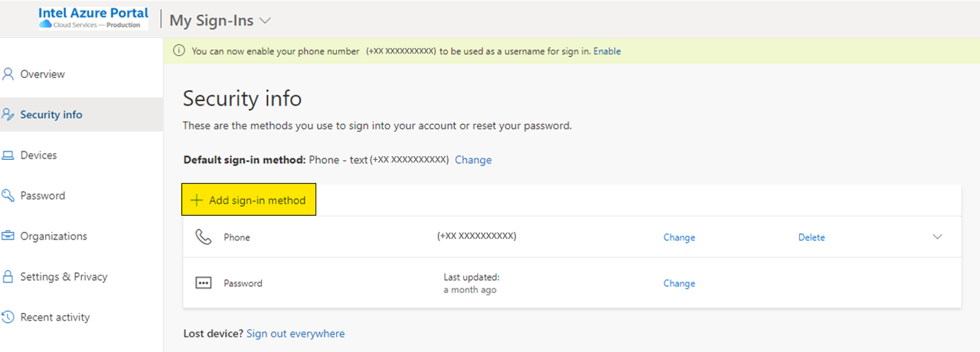Click the Password key icon in sidebar
This screenshot has height=352, width=980.
8,196
